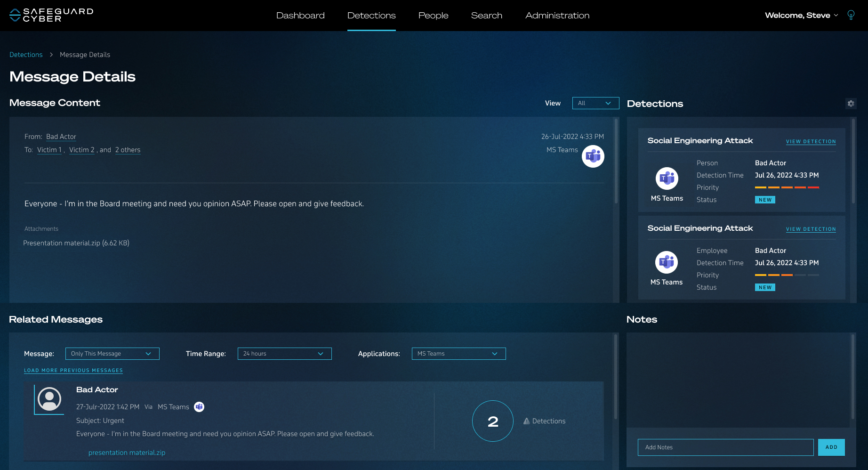Open the presentation material.zip attachment link
The width and height of the screenshot is (868, 470).
pos(127,452)
